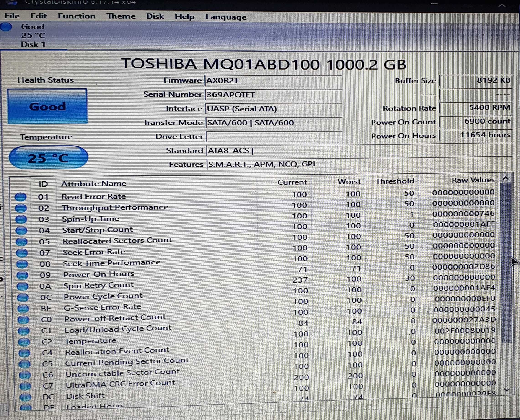This screenshot has height=420, width=520.
Task: Click the Current column header
Action: pos(292,182)
